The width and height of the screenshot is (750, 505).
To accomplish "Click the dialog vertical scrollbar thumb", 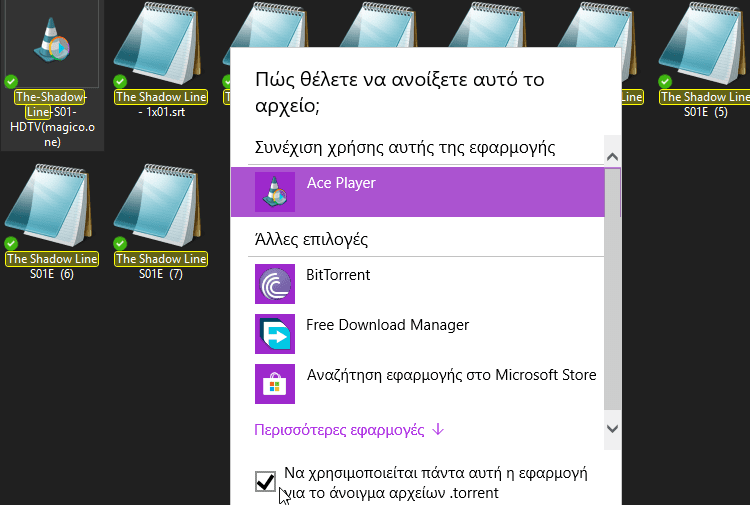I will click(612, 289).
